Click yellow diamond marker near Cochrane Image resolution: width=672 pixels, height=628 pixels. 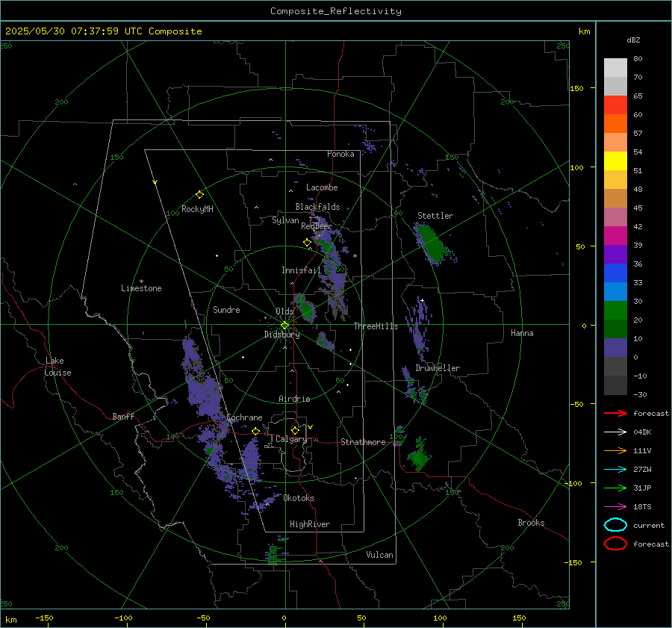coord(256,431)
